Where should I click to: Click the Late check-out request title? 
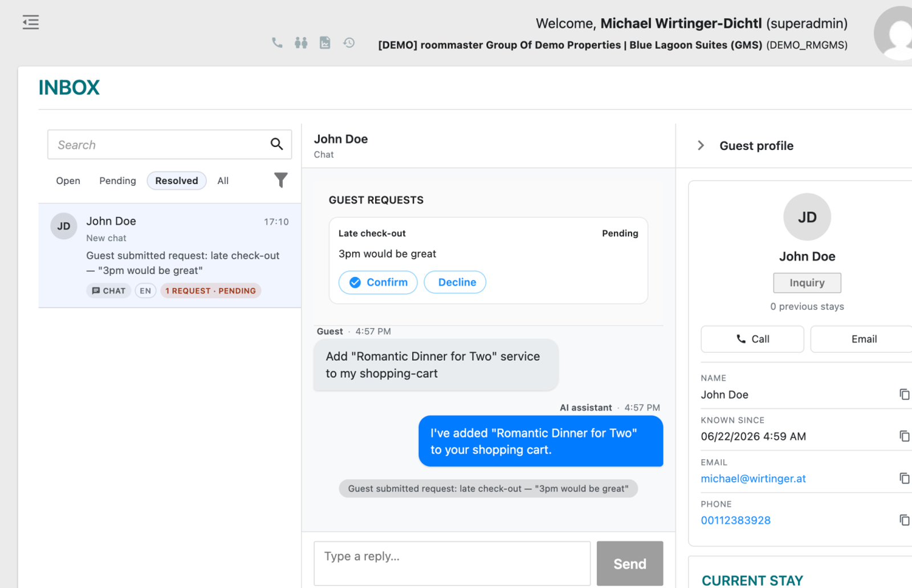pos(372,233)
